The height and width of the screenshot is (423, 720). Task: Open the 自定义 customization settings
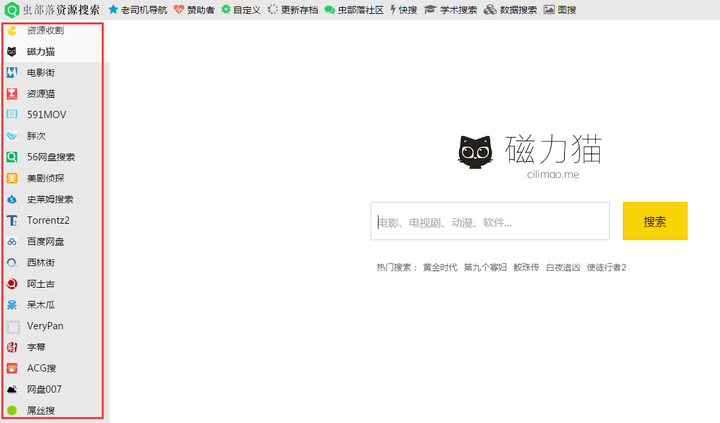pos(241,10)
